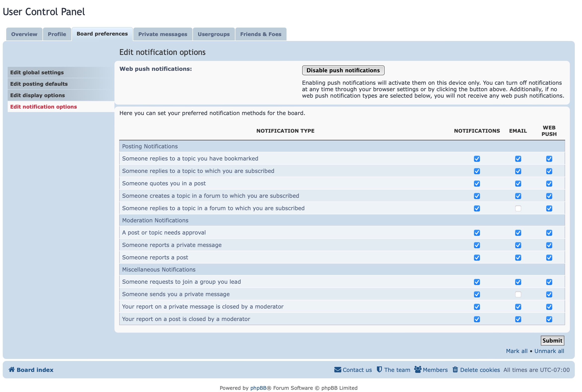Click the members group icon in the footer
The height and width of the screenshot is (392, 582).
[x=418, y=369]
